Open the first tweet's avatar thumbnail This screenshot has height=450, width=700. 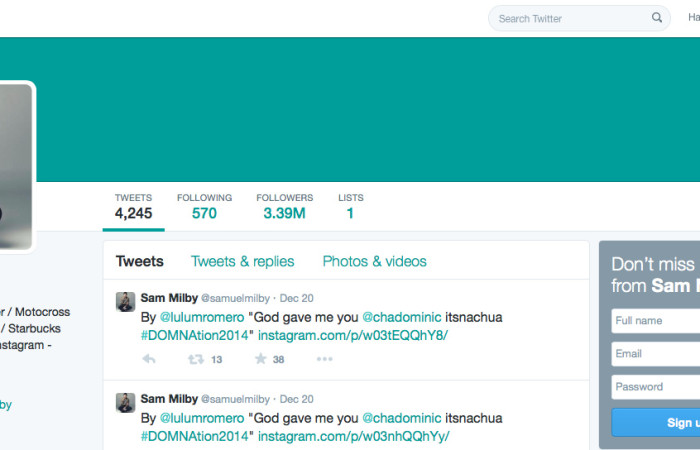pyautogui.click(x=125, y=302)
